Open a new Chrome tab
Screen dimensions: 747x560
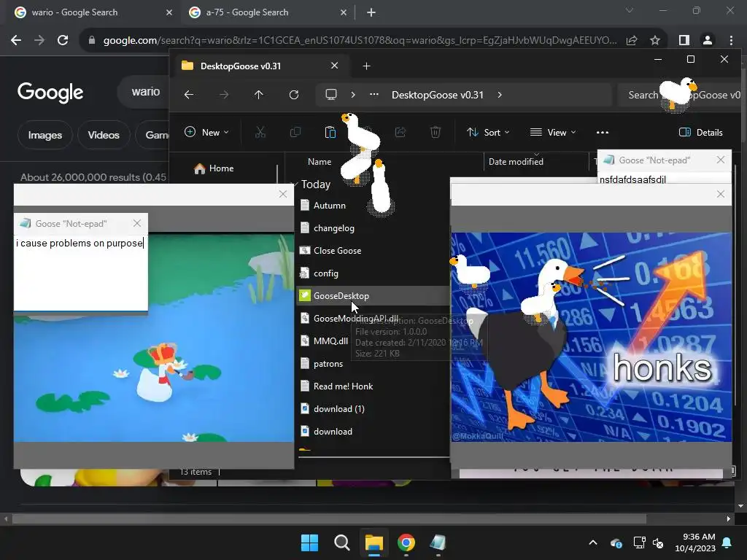coord(371,12)
